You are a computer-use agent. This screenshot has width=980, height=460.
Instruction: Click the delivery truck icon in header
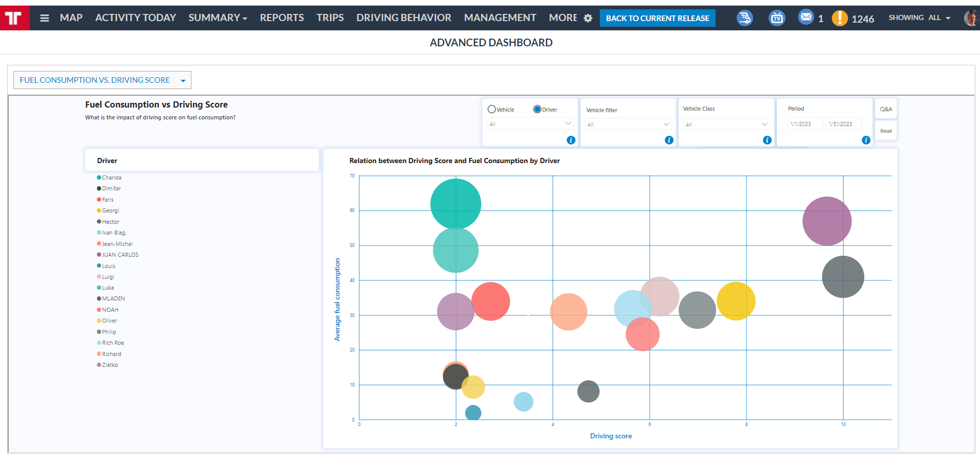(744, 18)
